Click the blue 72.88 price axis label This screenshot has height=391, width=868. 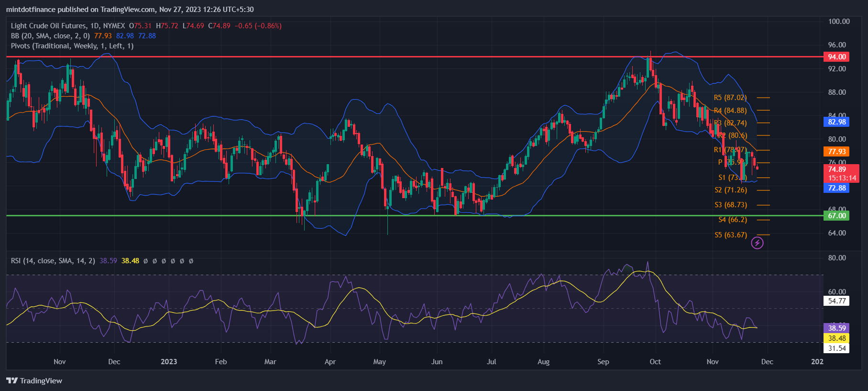click(x=836, y=188)
